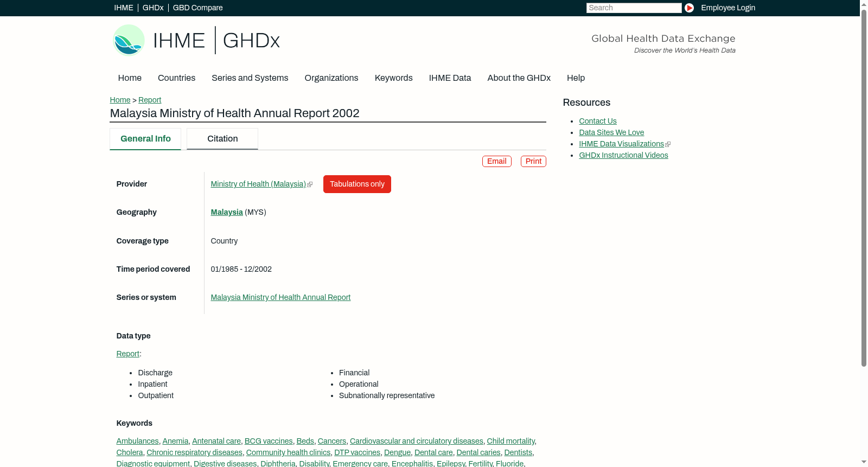Click the Tabulations only badge
868x467 pixels.
coord(357,184)
